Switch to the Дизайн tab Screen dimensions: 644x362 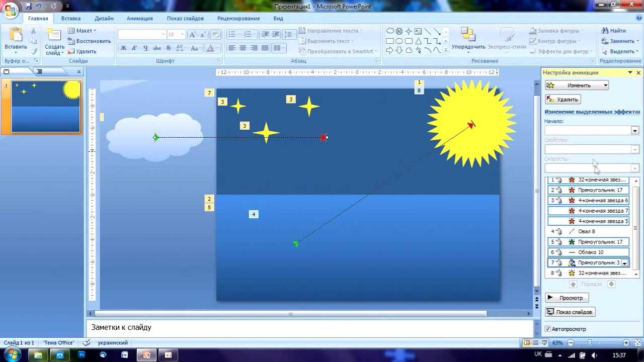pos(104,19)
